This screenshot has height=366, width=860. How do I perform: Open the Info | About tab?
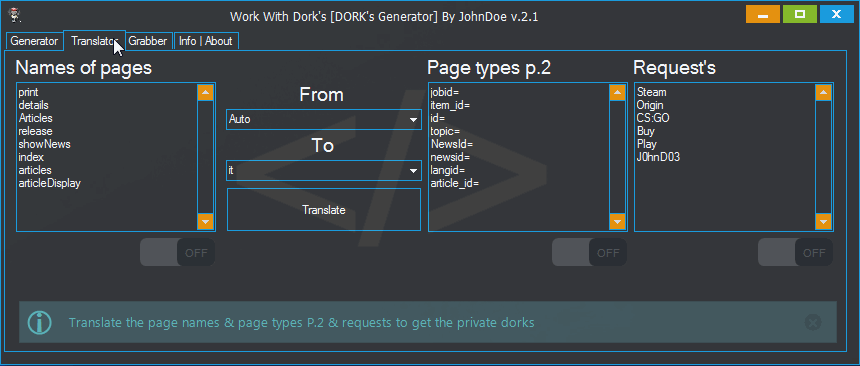(x=206, y=41)
